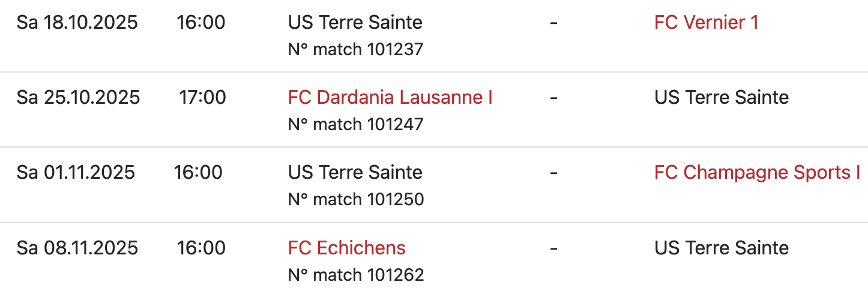Click the FC Champagne Sports I link
The height and width of the screenshot is (294, 868).
coord(757,173)
